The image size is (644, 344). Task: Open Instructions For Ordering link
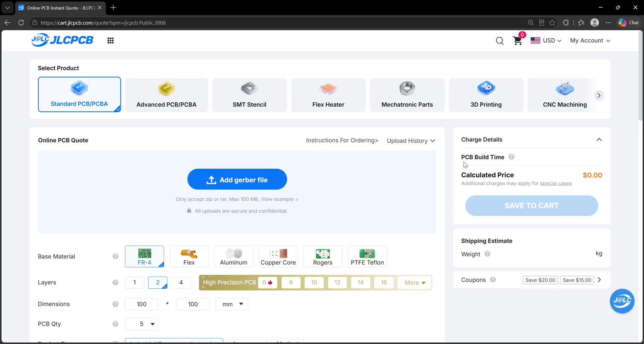click(342, 140)
